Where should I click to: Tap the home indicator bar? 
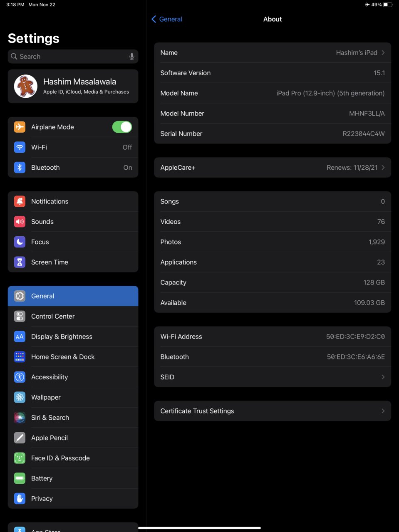pos(199,528)
